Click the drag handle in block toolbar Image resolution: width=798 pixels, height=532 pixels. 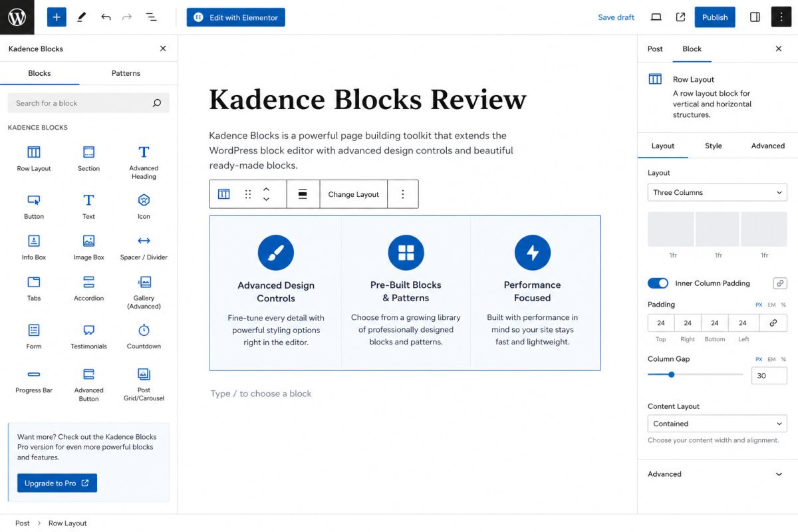pyautogui.click(x=248, y=194)
